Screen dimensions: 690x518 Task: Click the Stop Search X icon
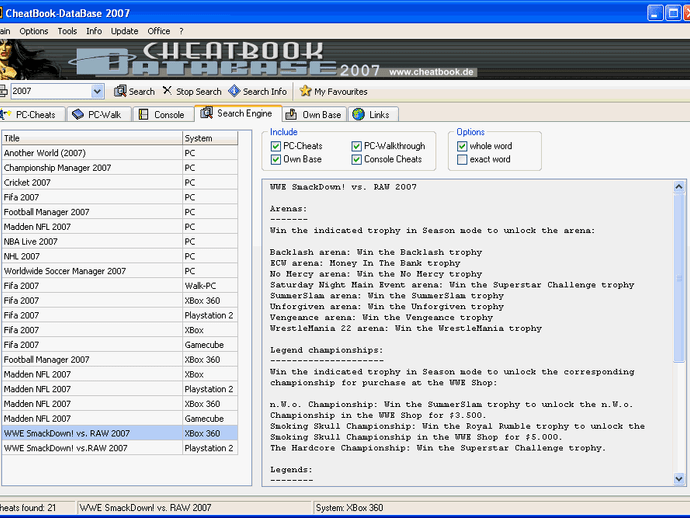167,91
